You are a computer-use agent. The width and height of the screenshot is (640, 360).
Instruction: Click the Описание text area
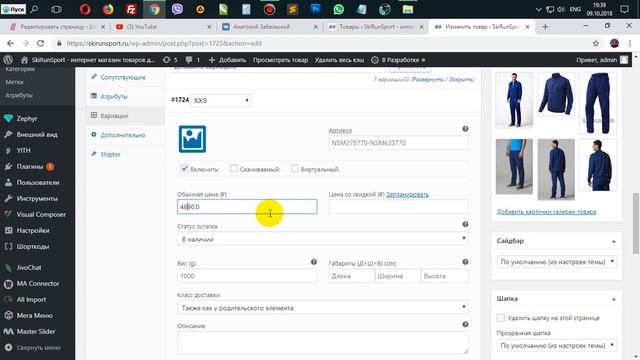pyautogui.click(x=323, y=342)
